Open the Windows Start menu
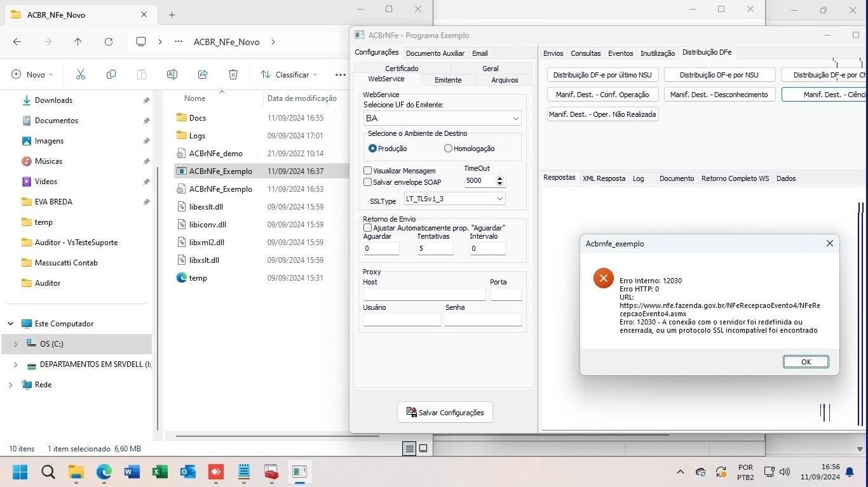The image size is (868, 487). [20, 472]
